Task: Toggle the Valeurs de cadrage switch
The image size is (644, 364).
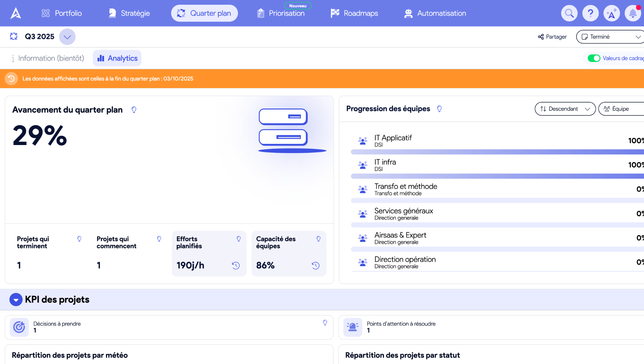Action: (x=594, y=58)
